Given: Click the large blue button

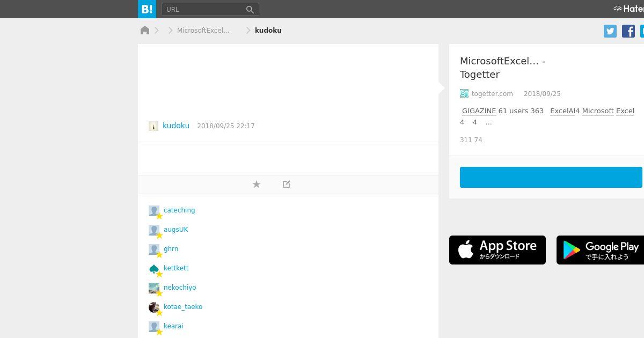Looking at the screenshot, I should point(551,177).
